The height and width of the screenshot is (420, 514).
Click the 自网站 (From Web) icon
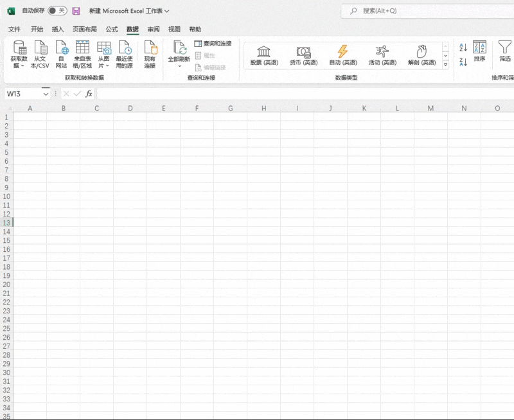coord(62,53)
